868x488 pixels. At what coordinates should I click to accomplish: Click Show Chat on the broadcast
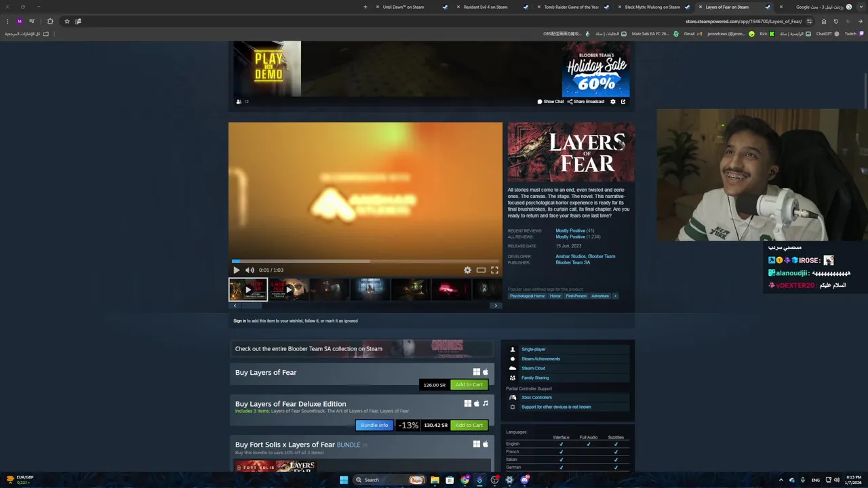coord(551,102)
